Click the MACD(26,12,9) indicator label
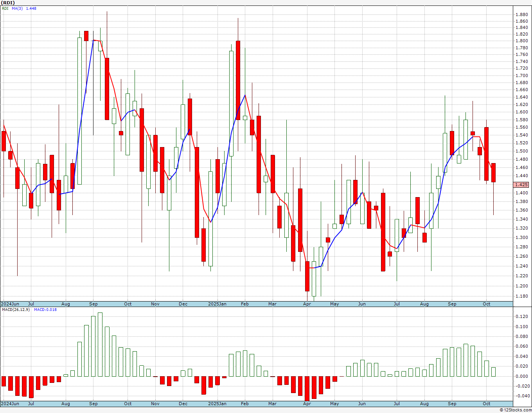The height and width of the screenshot is (413, 532). (x=16, y=309)
